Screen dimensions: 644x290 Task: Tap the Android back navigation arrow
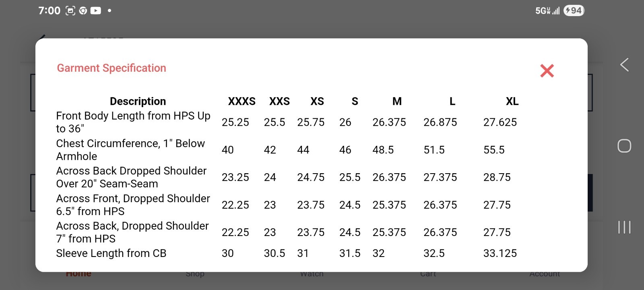624,65
